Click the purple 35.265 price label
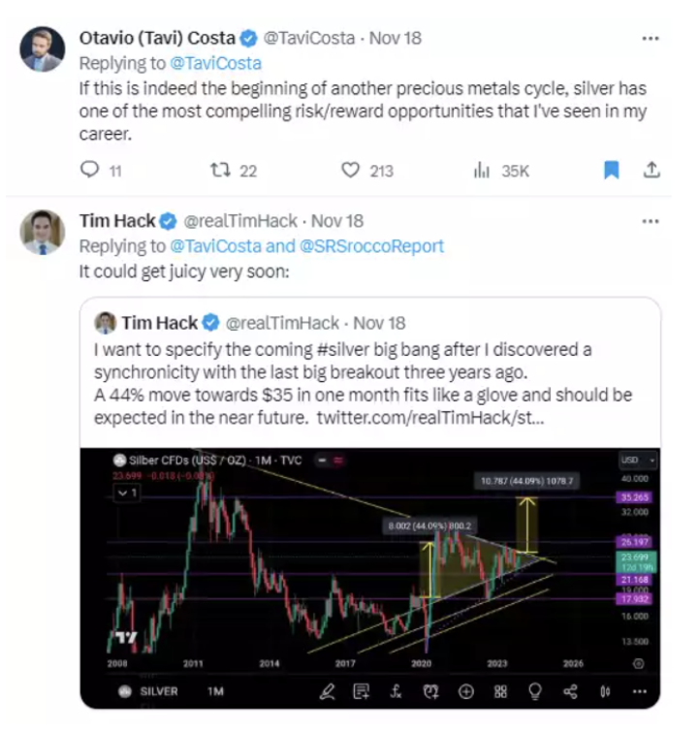Image resolution: width=700 pixels, height=731 pixels. tap(637, 498)
